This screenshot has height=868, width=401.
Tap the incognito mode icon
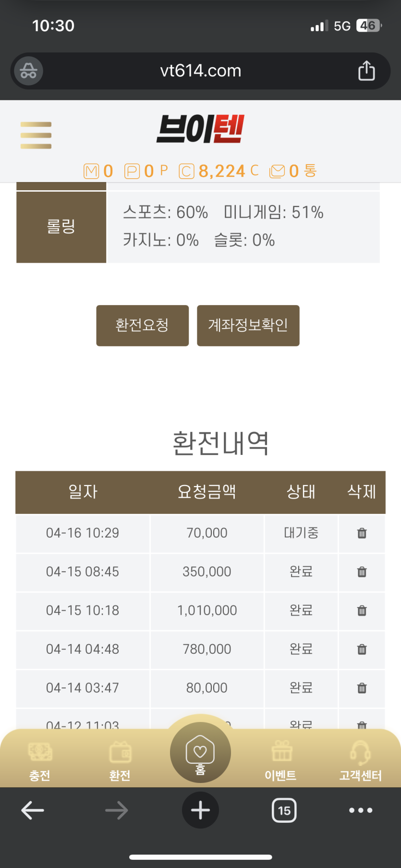pyautogui.click(x=28, y=71)
